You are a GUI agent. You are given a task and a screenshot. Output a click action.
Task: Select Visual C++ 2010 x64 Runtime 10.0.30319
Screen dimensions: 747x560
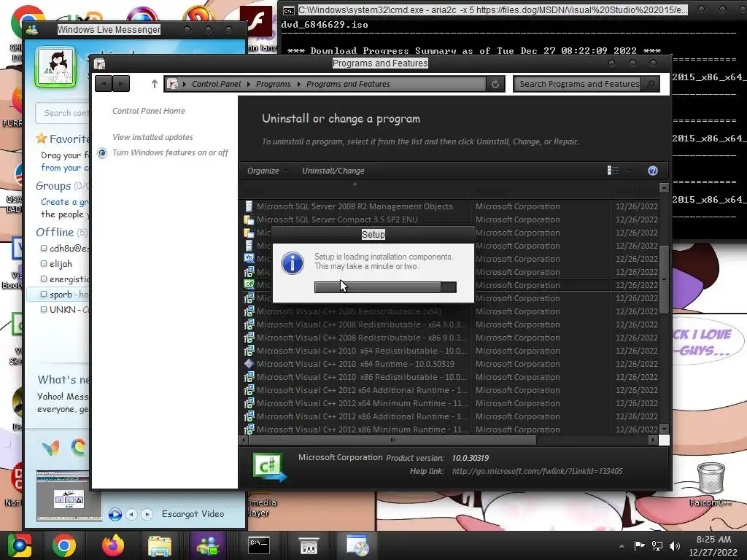[355, 364]
